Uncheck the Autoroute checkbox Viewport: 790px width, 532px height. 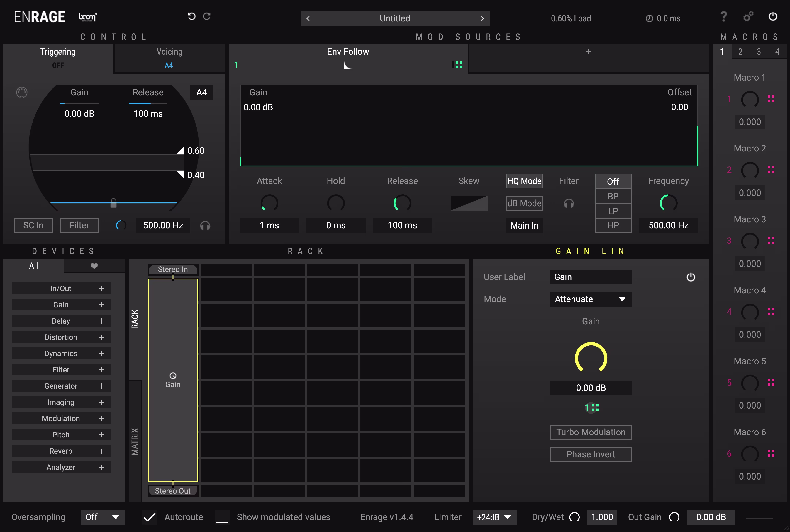click(x=149, y=517)
